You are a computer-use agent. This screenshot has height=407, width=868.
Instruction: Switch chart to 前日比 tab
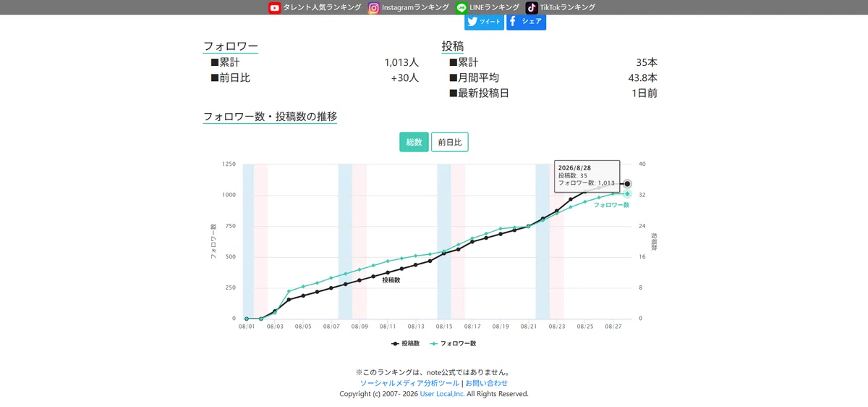coord(450,142)
